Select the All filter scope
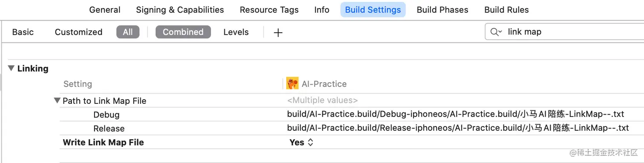The height and width of the screenshot is (163, 644). pos(128,32)
